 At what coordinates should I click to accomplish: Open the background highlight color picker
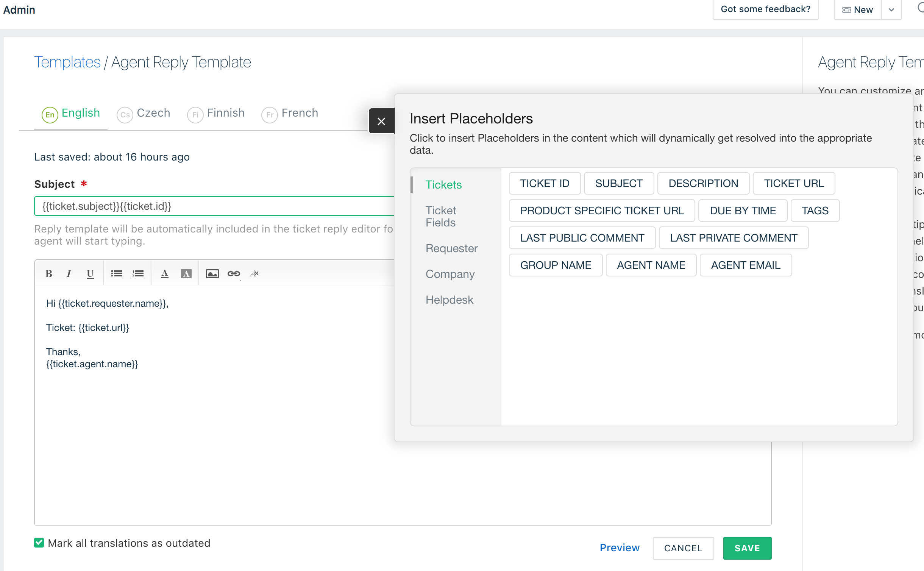click(186, 273)
